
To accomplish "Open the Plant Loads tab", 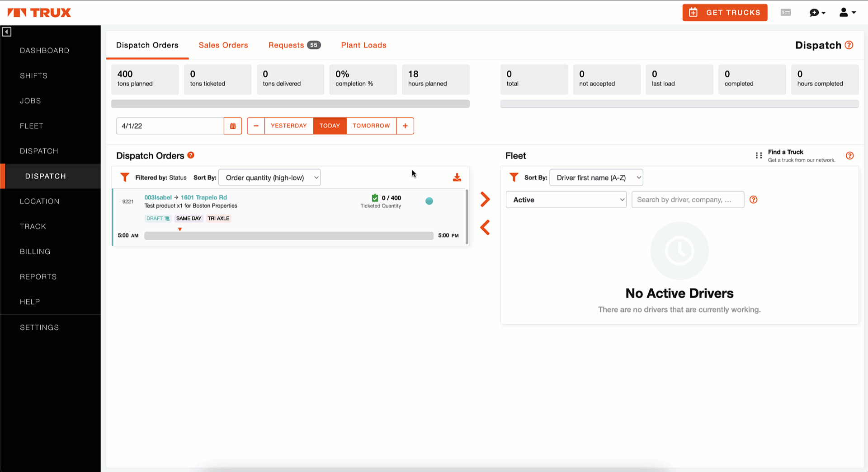I will (363, 45).
